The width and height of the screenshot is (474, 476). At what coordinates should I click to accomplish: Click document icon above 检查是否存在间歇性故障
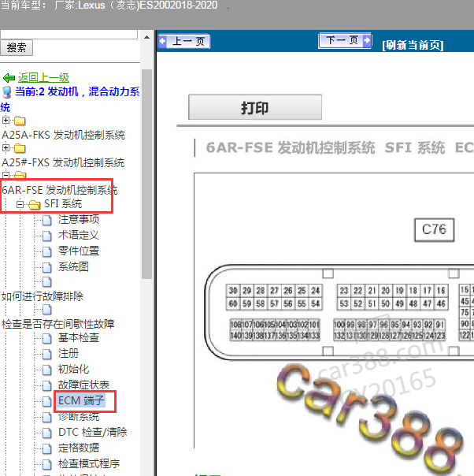click(x=47, y=310)
